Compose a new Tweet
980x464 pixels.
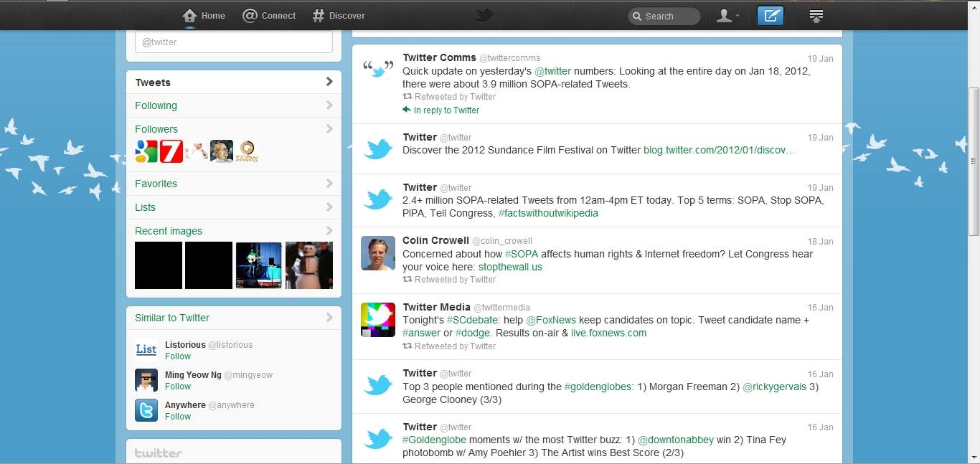tap(771, 15)
